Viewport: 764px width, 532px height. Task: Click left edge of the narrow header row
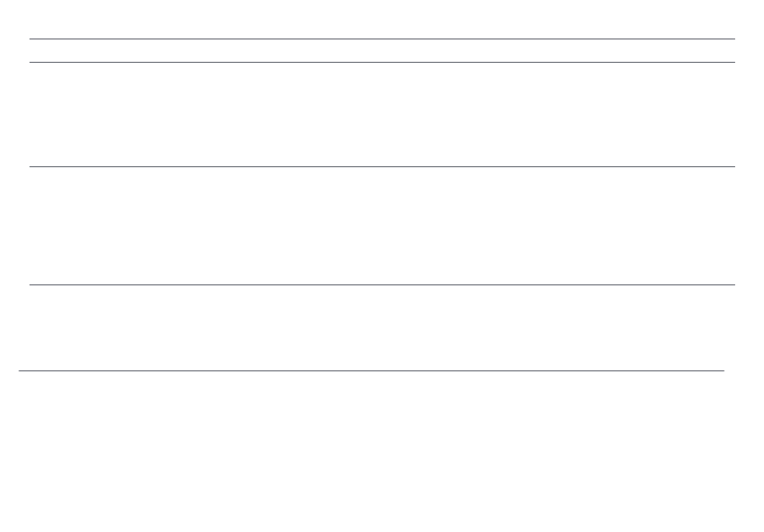coord(31,51)
